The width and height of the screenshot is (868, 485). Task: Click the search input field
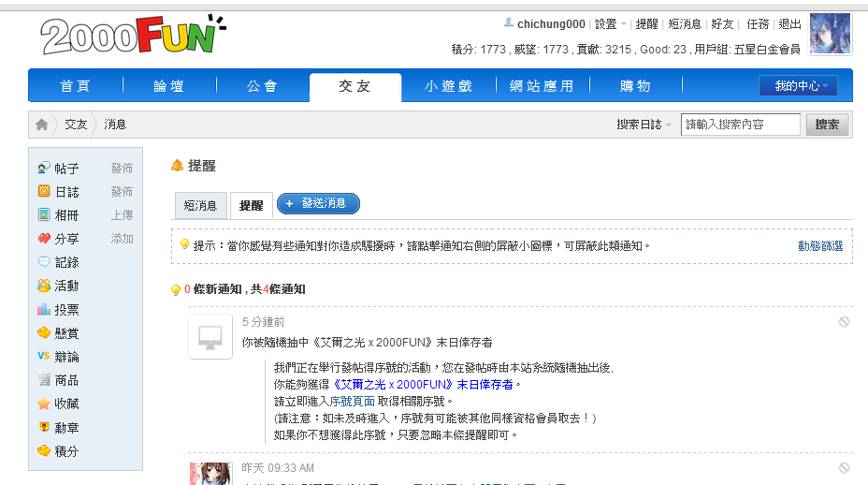pos(740,125)
